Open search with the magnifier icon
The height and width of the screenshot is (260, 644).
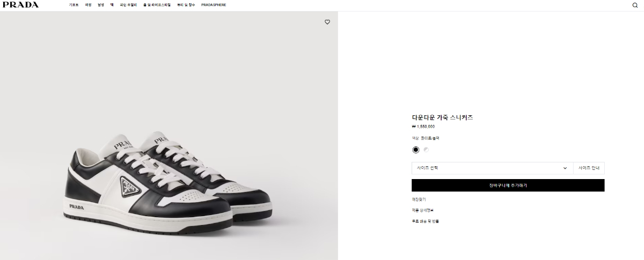[635, 5]
